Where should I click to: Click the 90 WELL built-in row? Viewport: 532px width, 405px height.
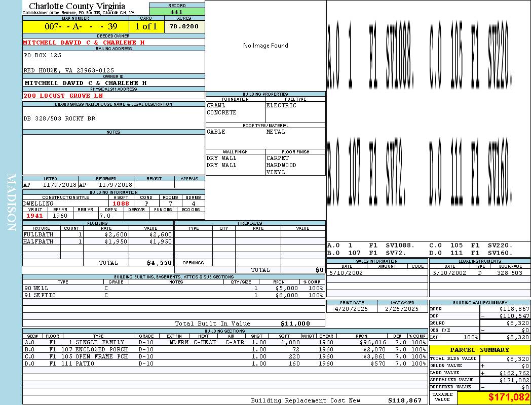174,289
